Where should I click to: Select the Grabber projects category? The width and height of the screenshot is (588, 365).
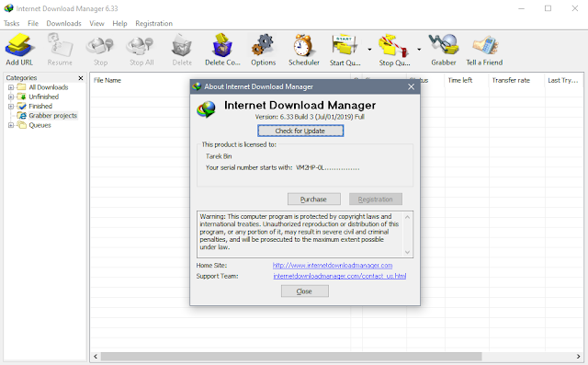(53, 116)
